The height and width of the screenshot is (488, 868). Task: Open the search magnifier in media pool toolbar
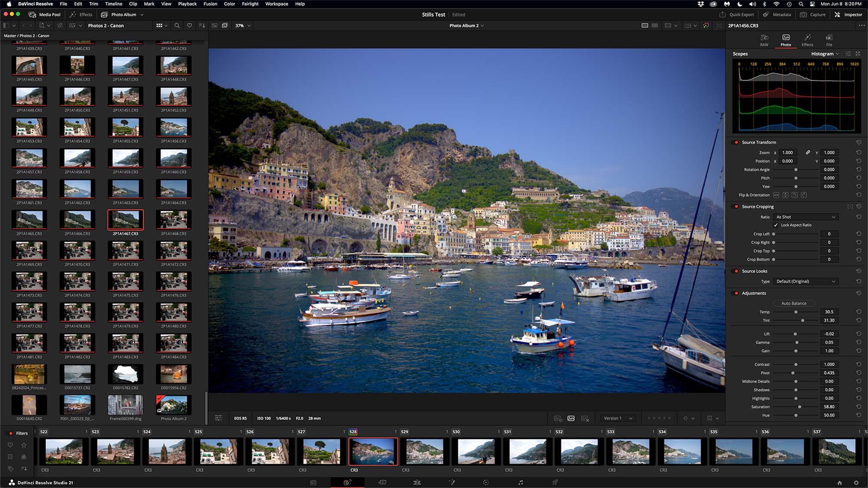point(177,26)
